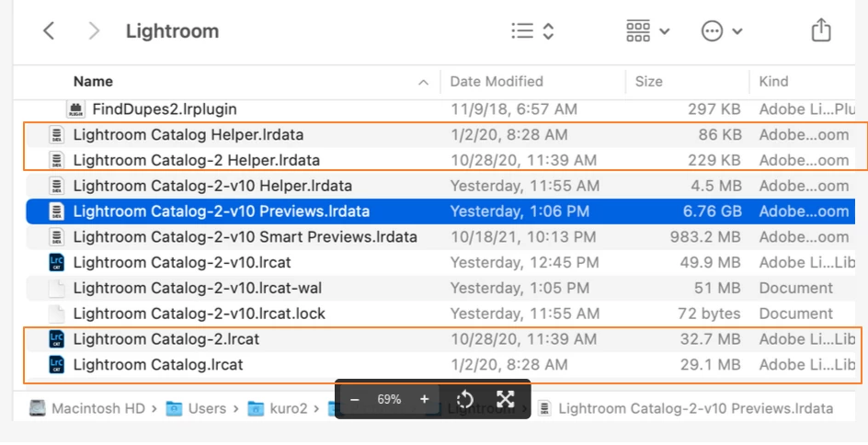Zoom in with plus button
This screenshot has height=445, width=868.
[x=425, y=399]
